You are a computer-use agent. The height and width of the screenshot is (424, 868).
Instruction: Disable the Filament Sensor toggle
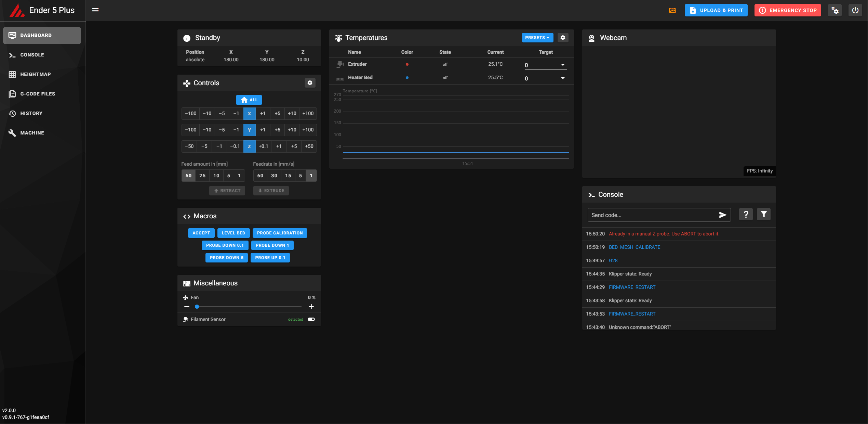(311, 319)
